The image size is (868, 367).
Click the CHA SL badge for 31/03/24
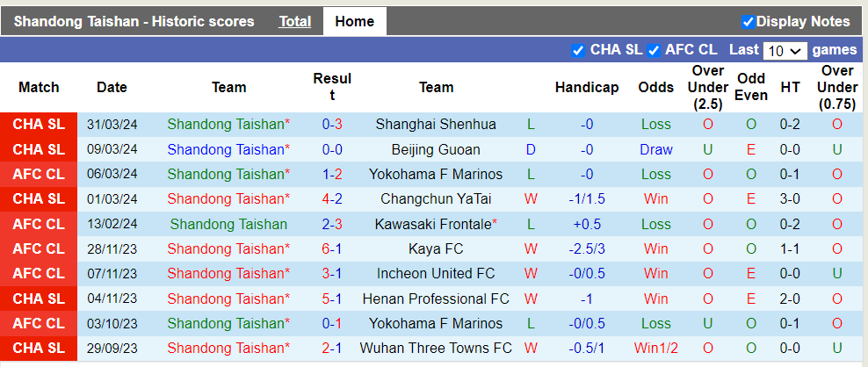[x=39, y=125]
